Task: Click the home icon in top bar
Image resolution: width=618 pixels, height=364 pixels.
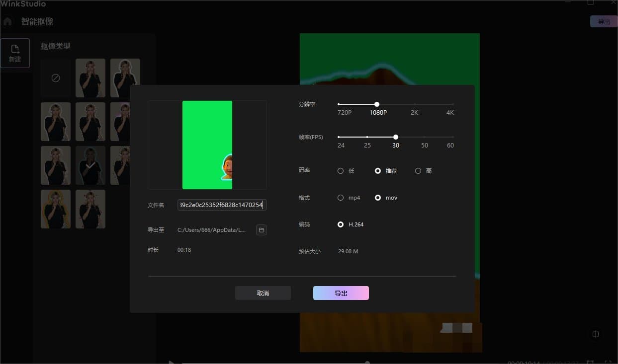Action: coord(7,21)
